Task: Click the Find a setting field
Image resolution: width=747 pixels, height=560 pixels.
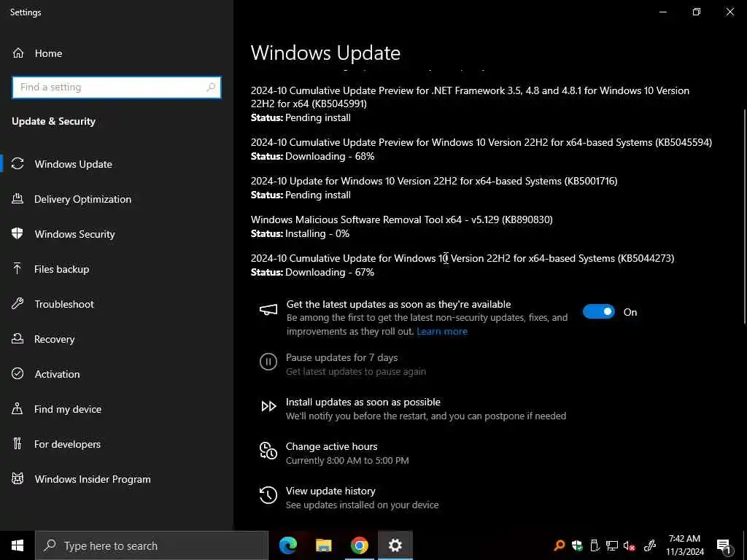Action: click(116, 87)
